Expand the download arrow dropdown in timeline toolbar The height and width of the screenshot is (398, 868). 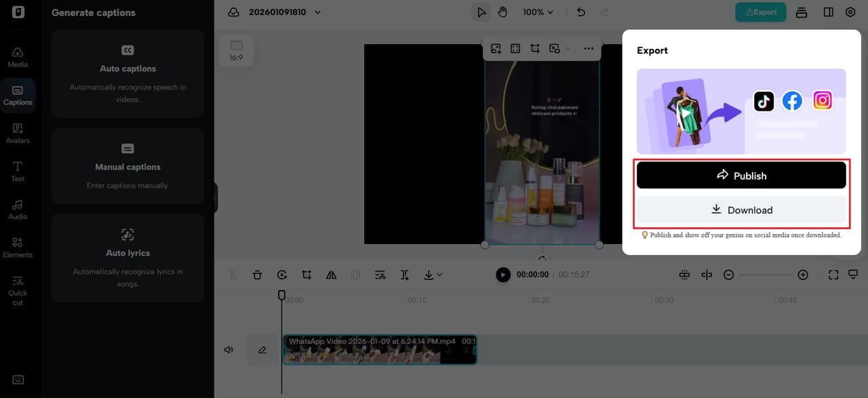(432, 275)
